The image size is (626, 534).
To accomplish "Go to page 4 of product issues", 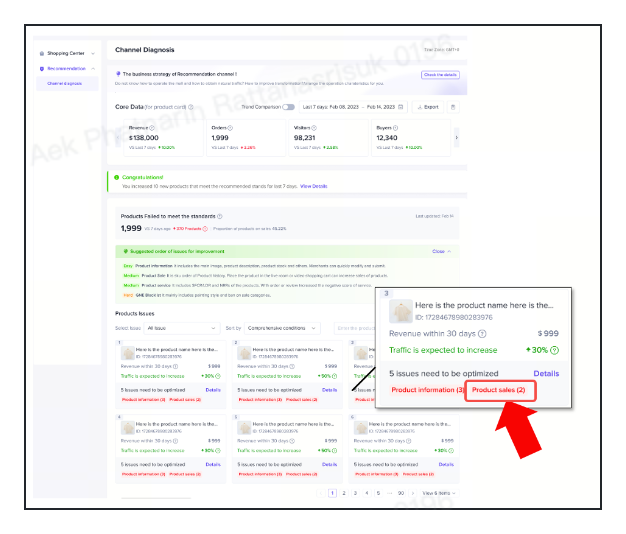I will (x=367, y=493).
